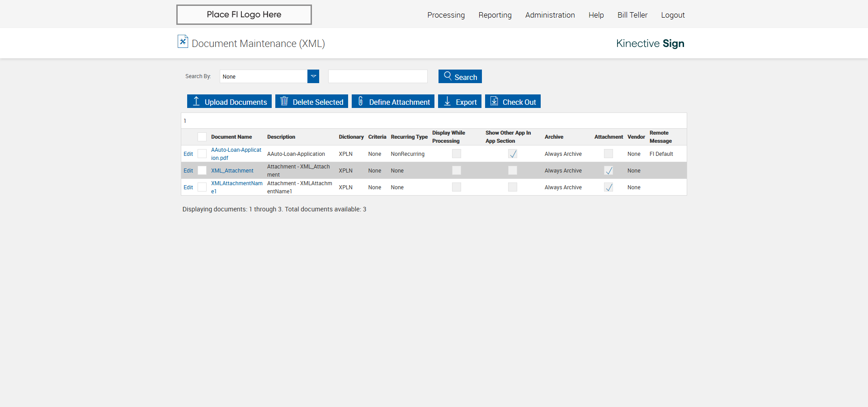Click the Description column header
This screenshot has height=407, width=868.
coord(281,137)
